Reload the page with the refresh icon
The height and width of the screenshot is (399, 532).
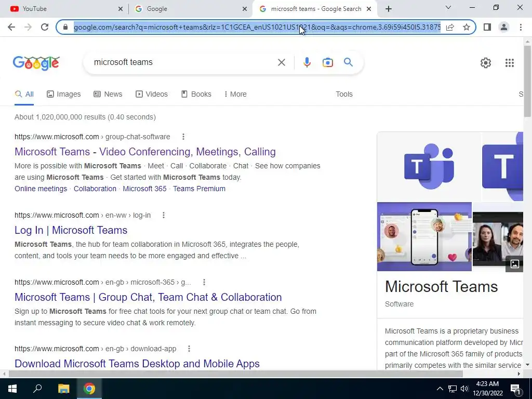tap(45, 27)
